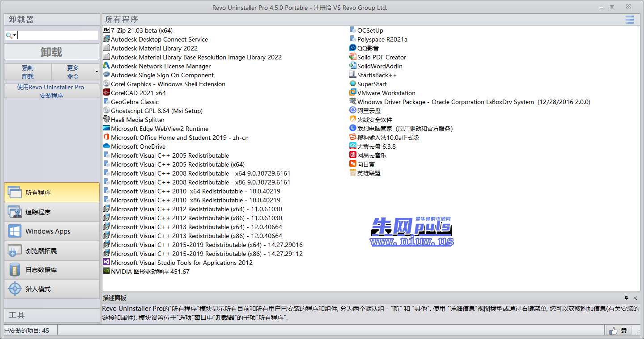
Task: Click the Haali Media Splitter icon
Action: (x=106, y=119)
